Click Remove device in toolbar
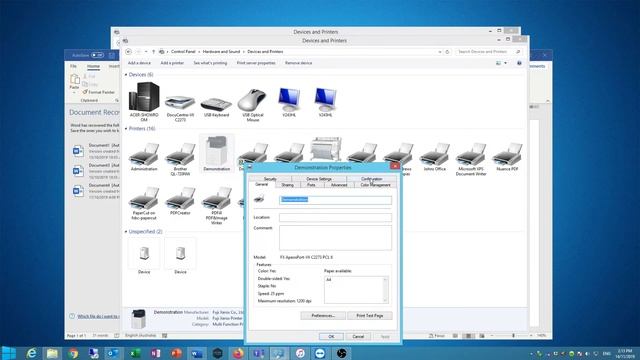The height and width of the screenshot is (360, 640). pyautogui.click(x=298, y=63)
